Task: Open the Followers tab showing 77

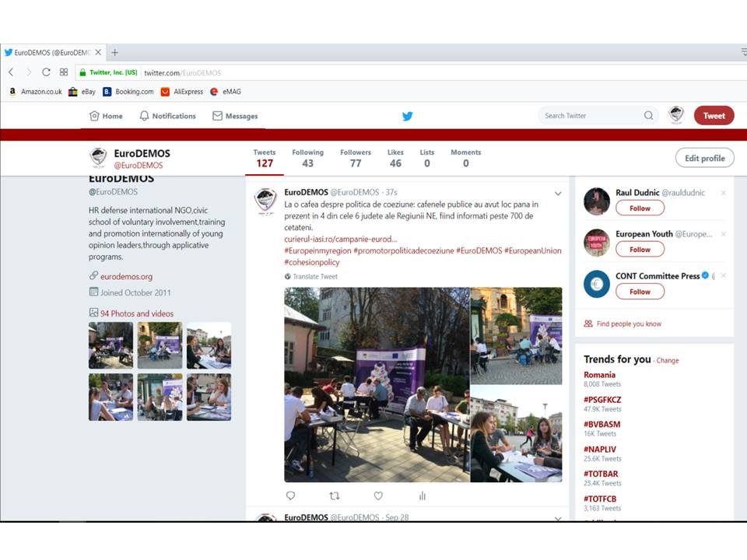Action: 356,159
